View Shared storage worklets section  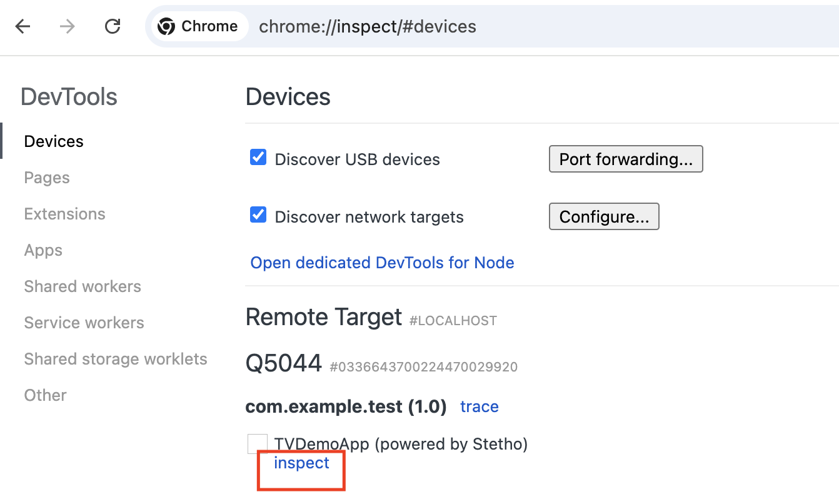pyautogui.click(x=116, y=359)
